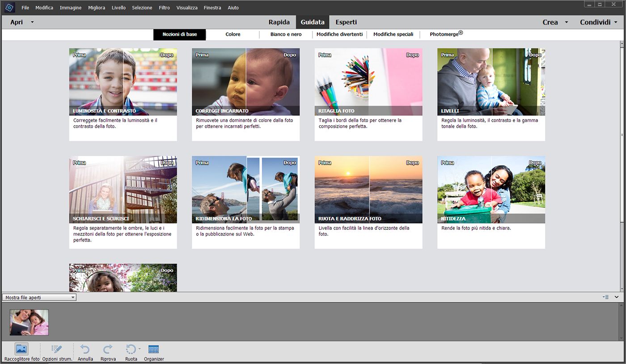
Task: Click the scroll up arrow of edits list
Action: coord(622,44)
